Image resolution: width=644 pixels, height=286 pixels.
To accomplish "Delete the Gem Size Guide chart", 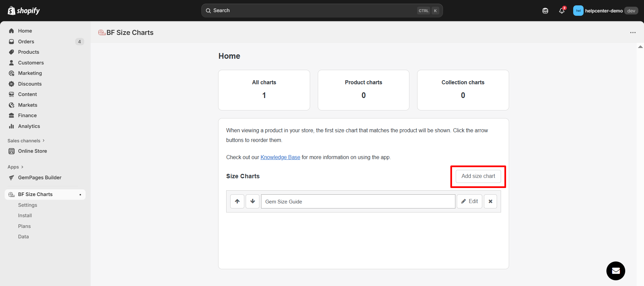I will (490, 201).
